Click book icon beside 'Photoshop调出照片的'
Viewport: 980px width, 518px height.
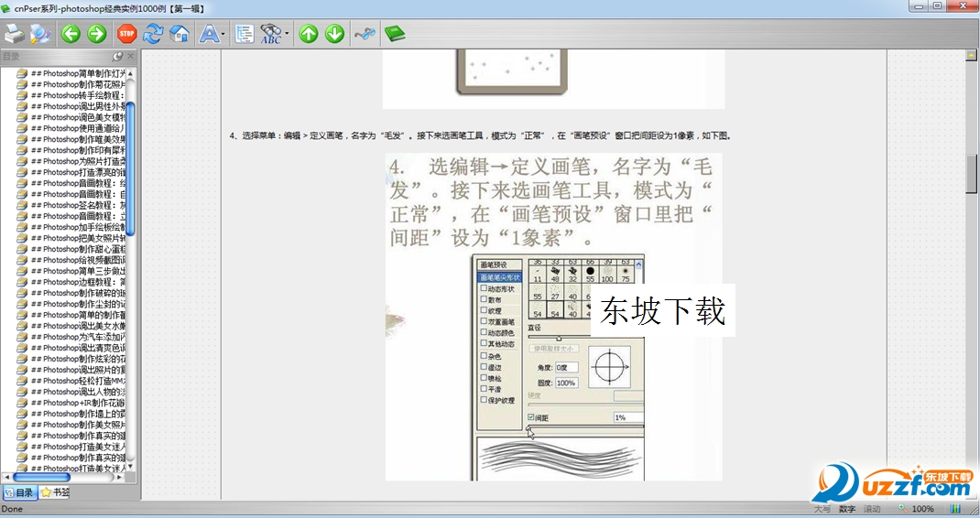click(22, 370)
